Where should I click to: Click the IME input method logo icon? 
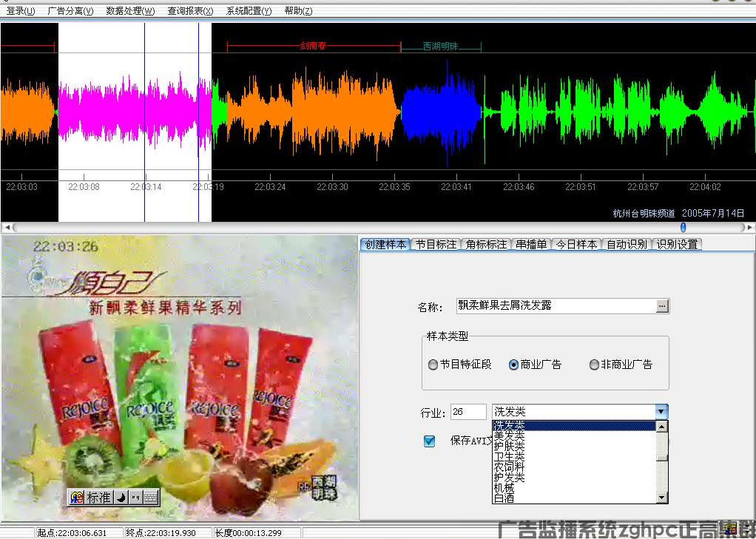point(77,497)
